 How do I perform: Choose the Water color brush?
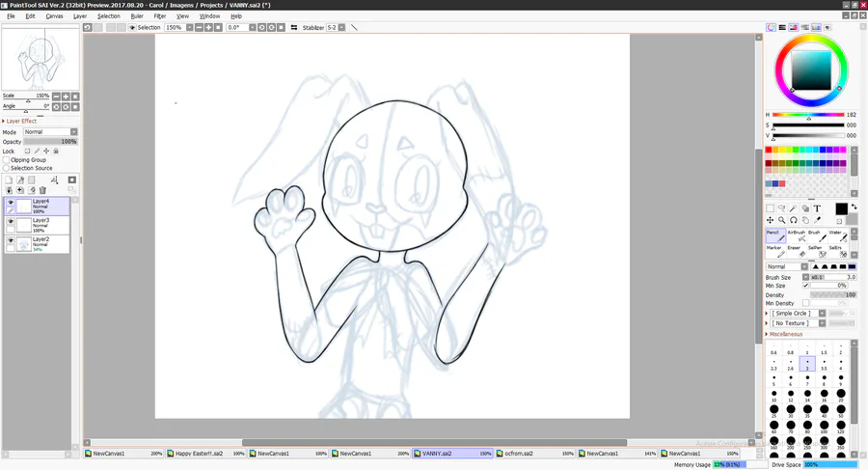(x=837, y=235)
